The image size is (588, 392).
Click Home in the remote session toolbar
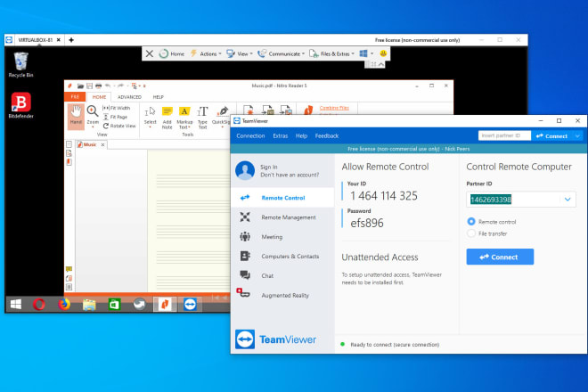172,53
